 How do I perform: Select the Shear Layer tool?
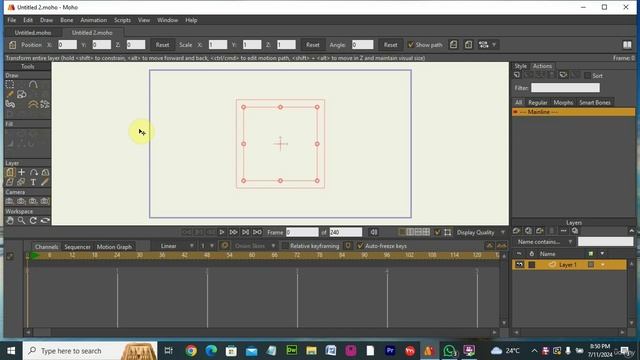10,182
